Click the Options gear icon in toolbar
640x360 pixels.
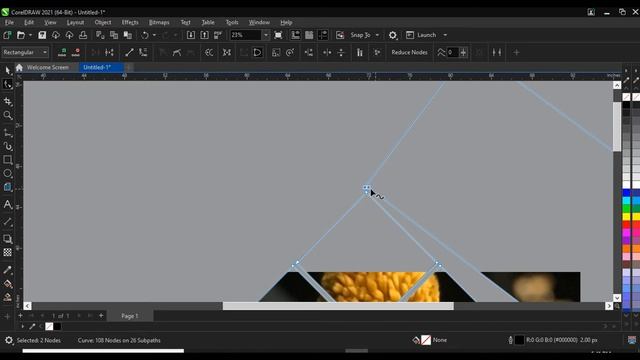click(393, 35)
